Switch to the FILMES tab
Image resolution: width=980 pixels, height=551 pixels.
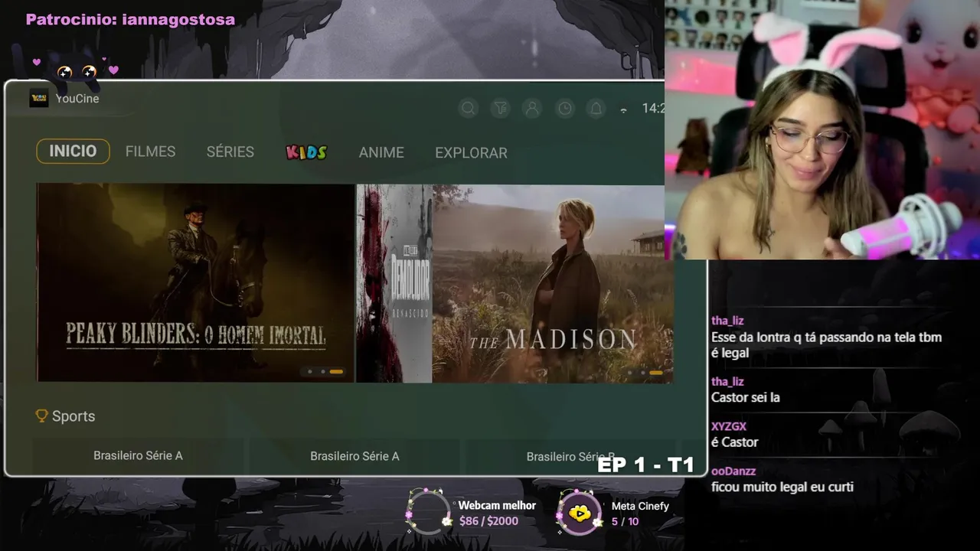click(150, 152)
